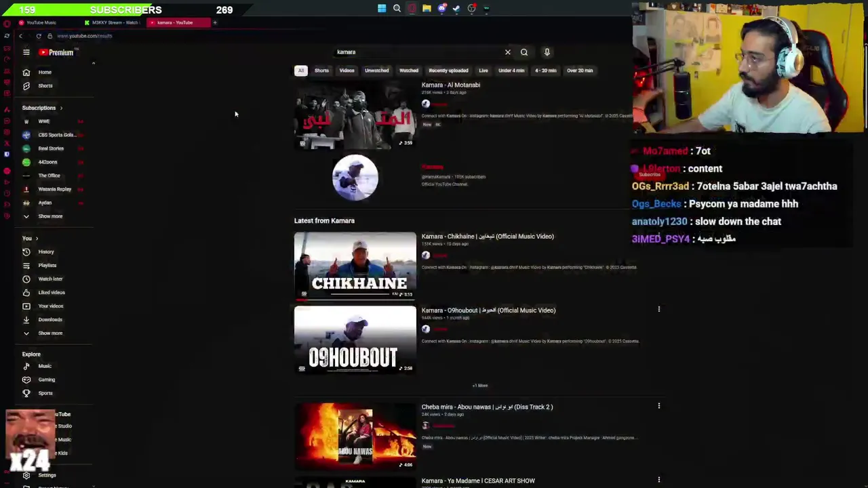Open options menu for Abou nawas video
868x488 pixels.
[x=658, y=406]
